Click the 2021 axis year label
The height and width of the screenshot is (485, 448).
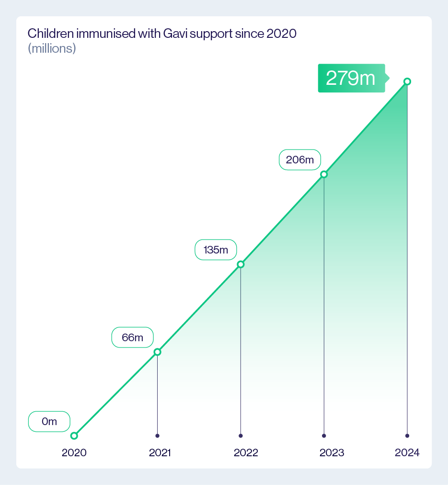tap(160, 453)
